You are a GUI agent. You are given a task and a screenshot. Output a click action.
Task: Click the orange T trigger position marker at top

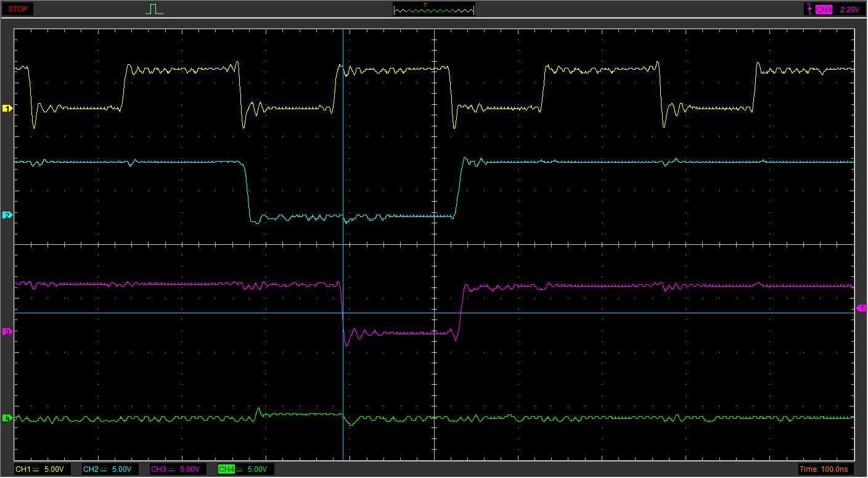[x=425, y=5]
